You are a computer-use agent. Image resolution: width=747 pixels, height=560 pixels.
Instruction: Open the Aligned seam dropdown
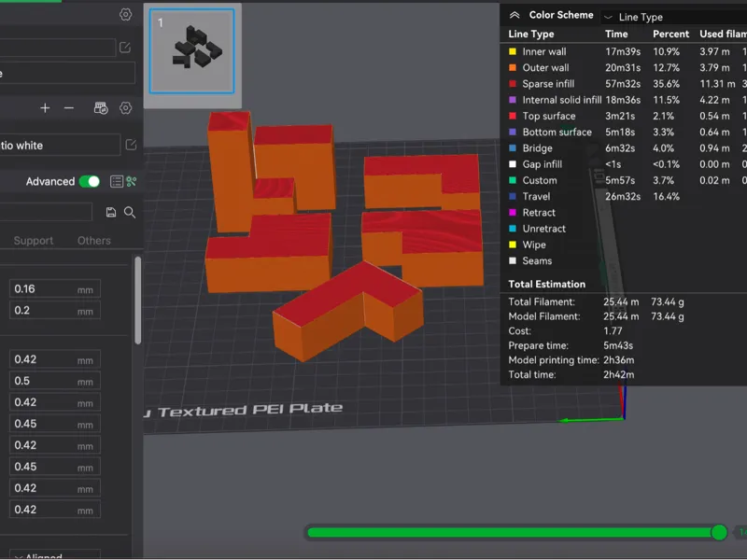[x=54, y=554]
